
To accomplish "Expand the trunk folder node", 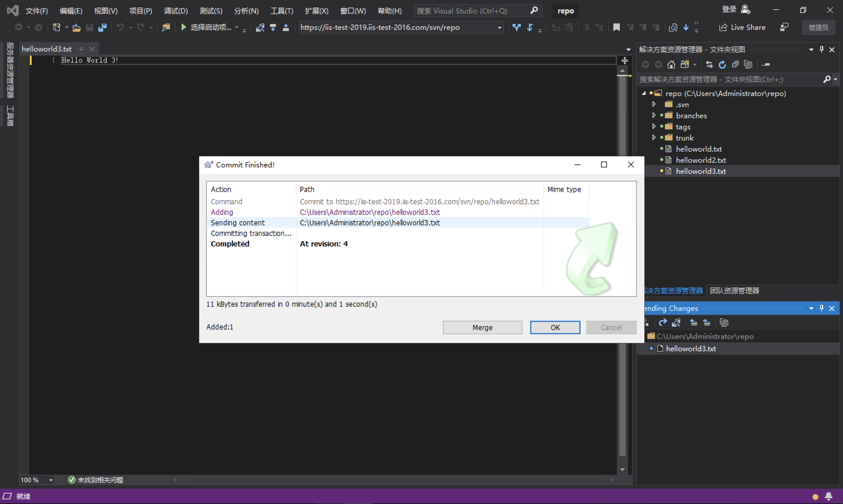I will click(x=654, y=138).
